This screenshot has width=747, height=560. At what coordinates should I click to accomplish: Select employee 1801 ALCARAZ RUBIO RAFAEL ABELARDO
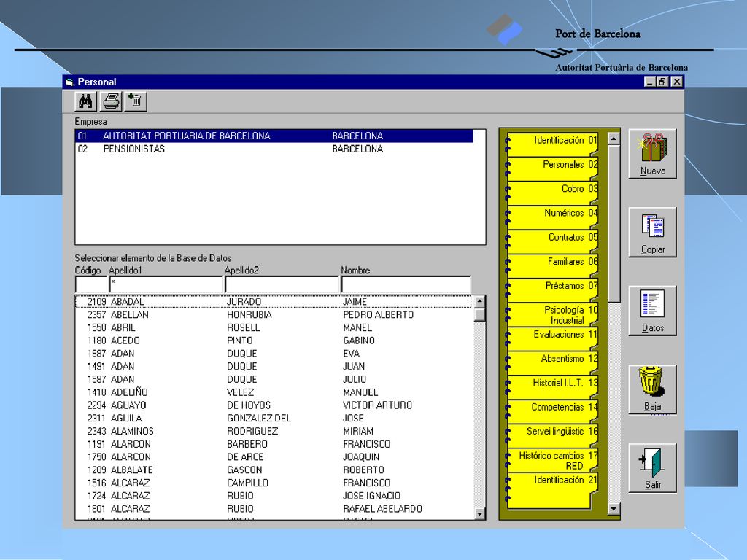[x=274, y=508]
